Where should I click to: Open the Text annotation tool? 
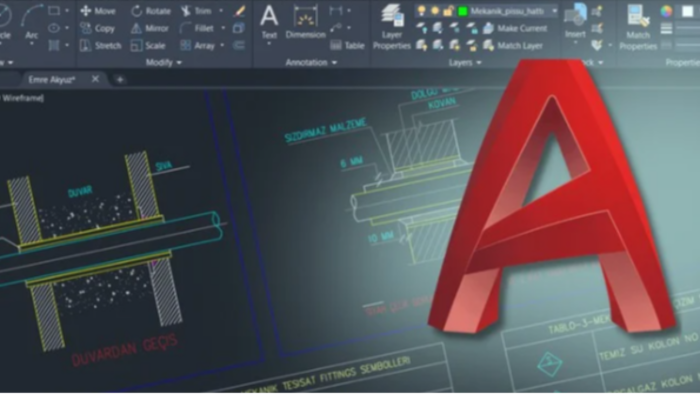coord(269,21)
